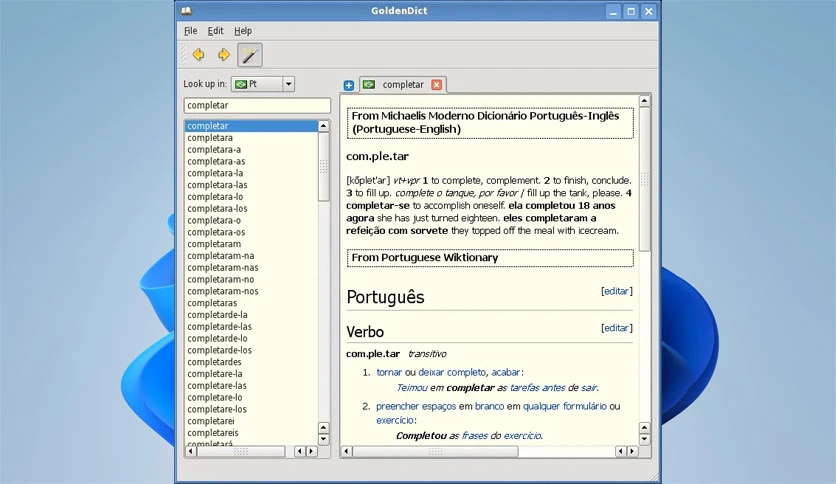This screenshot has height=484, width=836.
Task: Click the editar link next to Verbo
Action: coord(617,328)
